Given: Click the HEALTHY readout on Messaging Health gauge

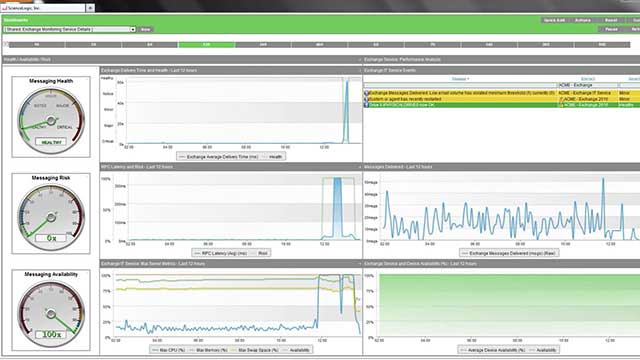Looking at the screenshot, I should coord(51,142).
